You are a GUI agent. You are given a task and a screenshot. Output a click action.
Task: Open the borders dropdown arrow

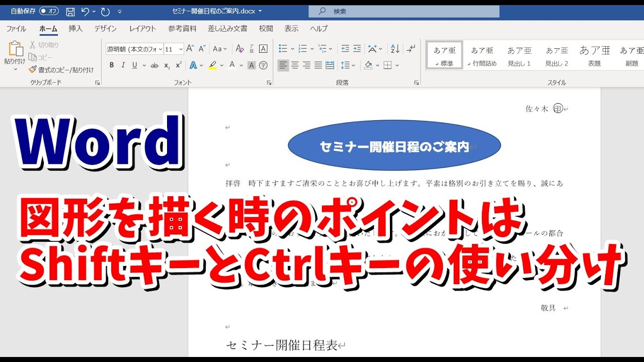(397, 65)
